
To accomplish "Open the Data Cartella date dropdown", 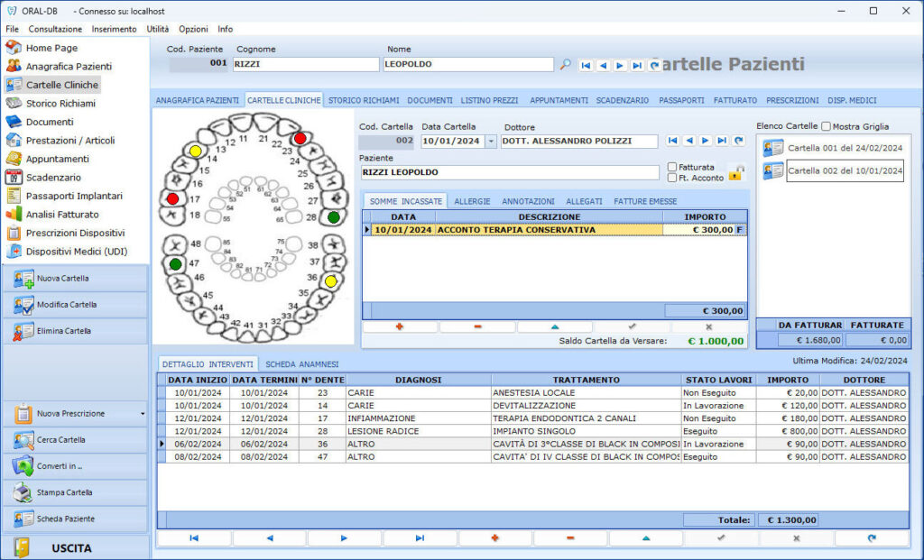I will [491, 142].
